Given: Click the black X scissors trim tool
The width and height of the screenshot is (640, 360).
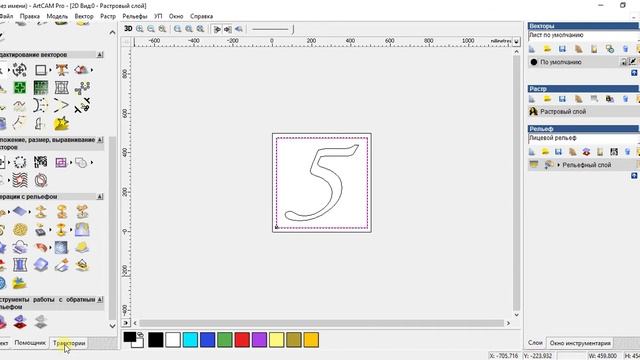Looking at the screenshot, I should point(82,105).
